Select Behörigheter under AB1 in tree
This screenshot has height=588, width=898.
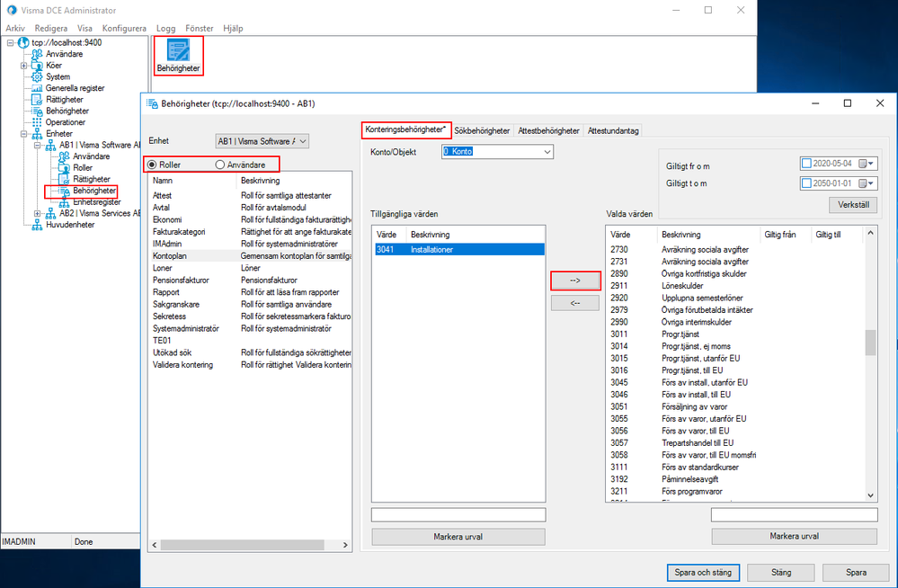tap(93, 191)
